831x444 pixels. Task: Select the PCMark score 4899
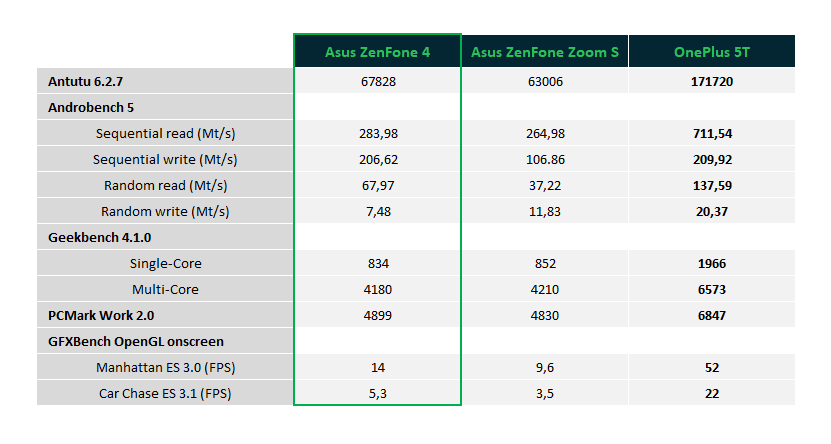(x=377, y=315)
